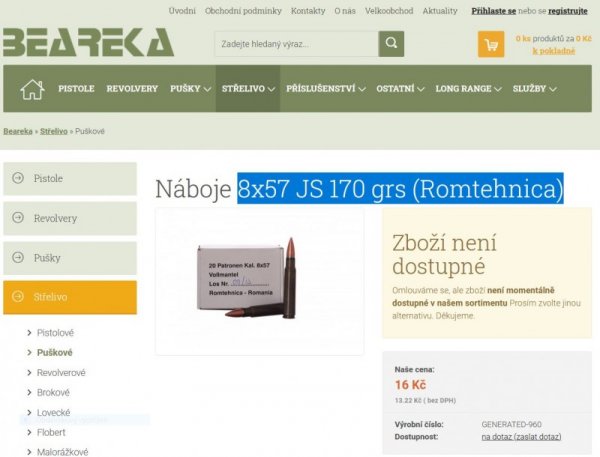This screenshot has height=457, width=600.
Task: Click arrow icon beside Pušky sidebar item
Action: pyautogui.click(x=18, y=258)
